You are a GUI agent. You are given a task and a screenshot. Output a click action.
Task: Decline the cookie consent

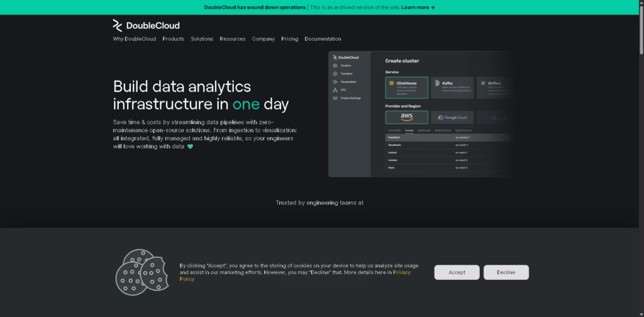point(506,272)
